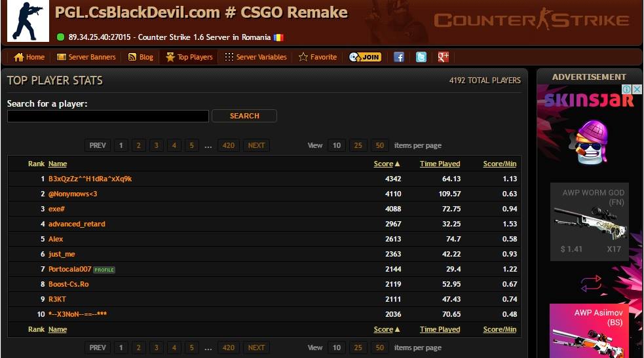Jump to page 420 in top pagination

click(x=229, y=145)
